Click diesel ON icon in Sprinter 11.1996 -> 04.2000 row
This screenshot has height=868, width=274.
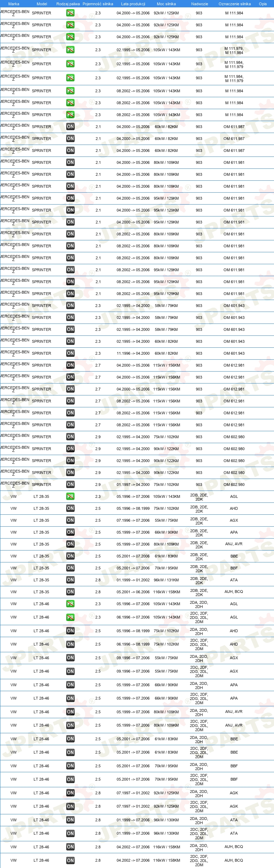(70, 353)
